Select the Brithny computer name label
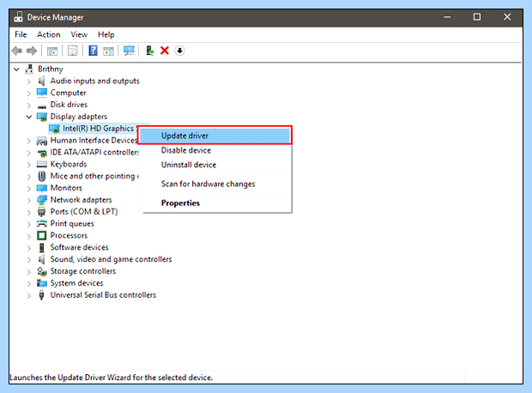532x393 pixels. [x=51, y=69]
